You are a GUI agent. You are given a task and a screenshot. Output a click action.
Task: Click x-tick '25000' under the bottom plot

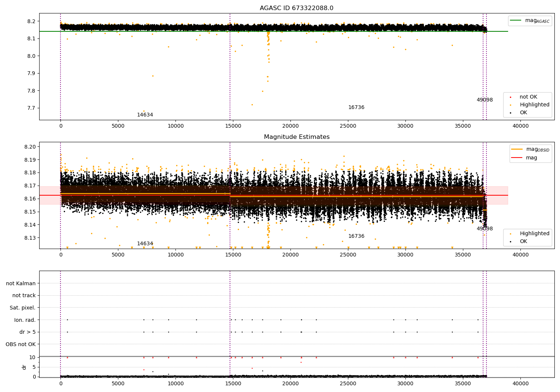tap(348, 383)
